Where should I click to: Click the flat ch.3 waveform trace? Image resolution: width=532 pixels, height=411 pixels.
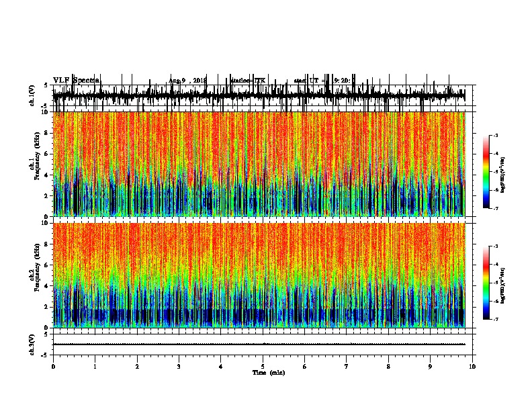tap(259, 345)
